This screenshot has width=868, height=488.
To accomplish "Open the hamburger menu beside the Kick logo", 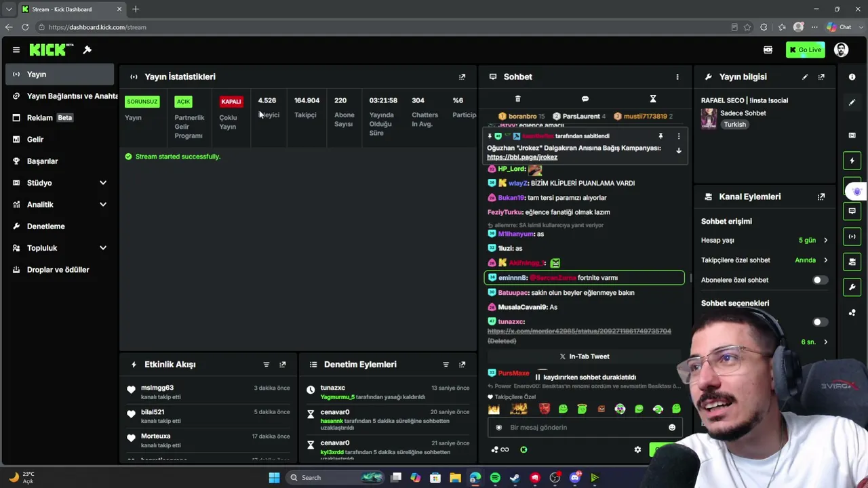I will click(x=16, y=49).
